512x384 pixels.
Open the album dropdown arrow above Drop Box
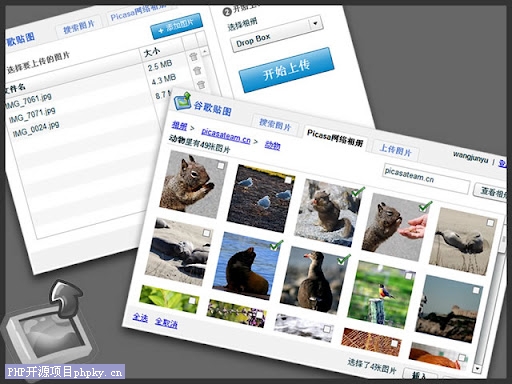(315, 23)
